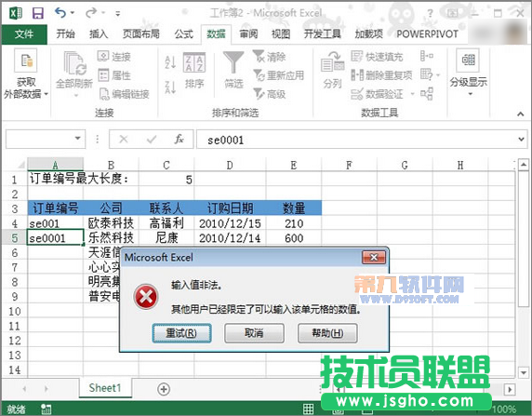This screenshot has height=416, width=532.
Task: Open Data Validation dropdown arrow
Action: point(413,94)
